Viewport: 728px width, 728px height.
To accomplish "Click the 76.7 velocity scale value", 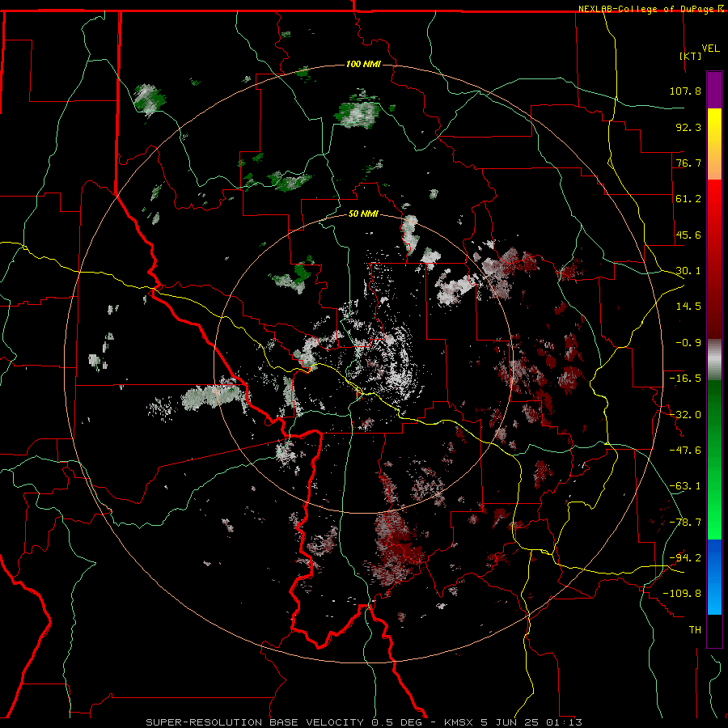I will click(688, 163).
